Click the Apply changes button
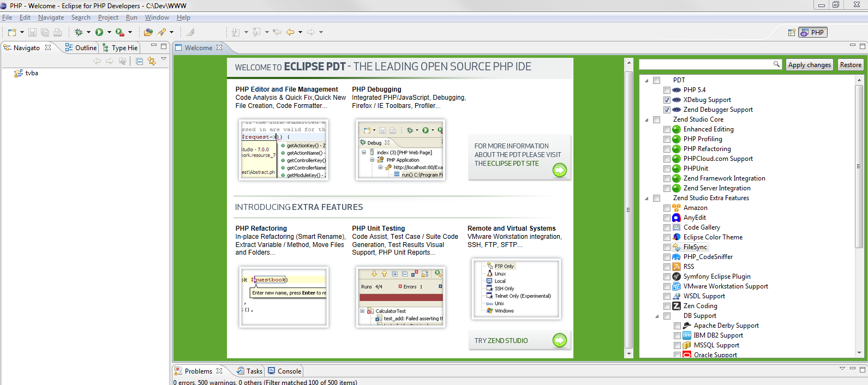 [810, 65]
